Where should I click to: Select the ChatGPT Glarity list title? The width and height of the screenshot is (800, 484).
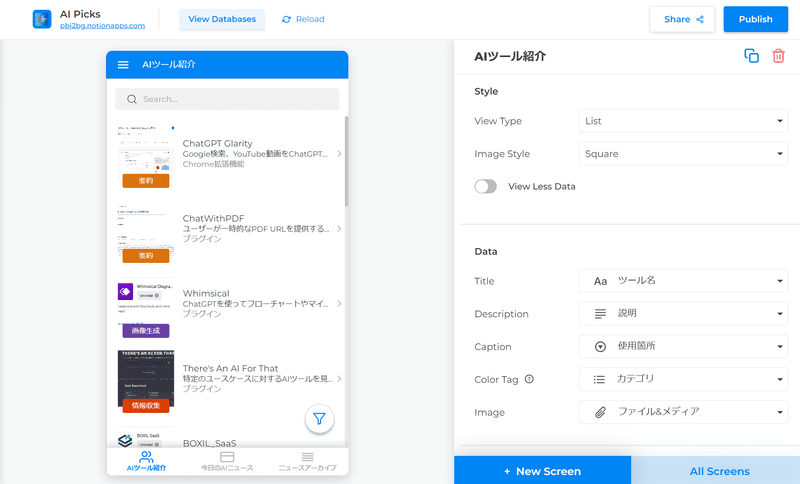point(217,143)
